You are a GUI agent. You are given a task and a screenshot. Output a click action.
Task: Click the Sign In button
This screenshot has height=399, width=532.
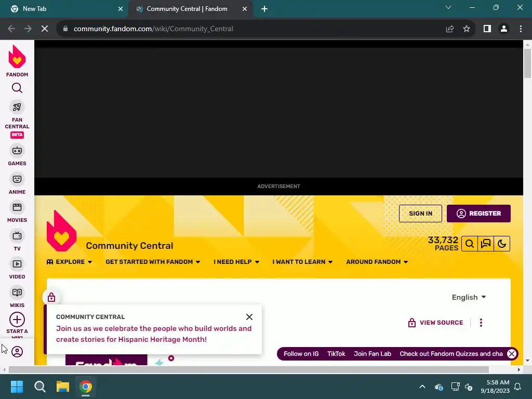pos(420,214)
